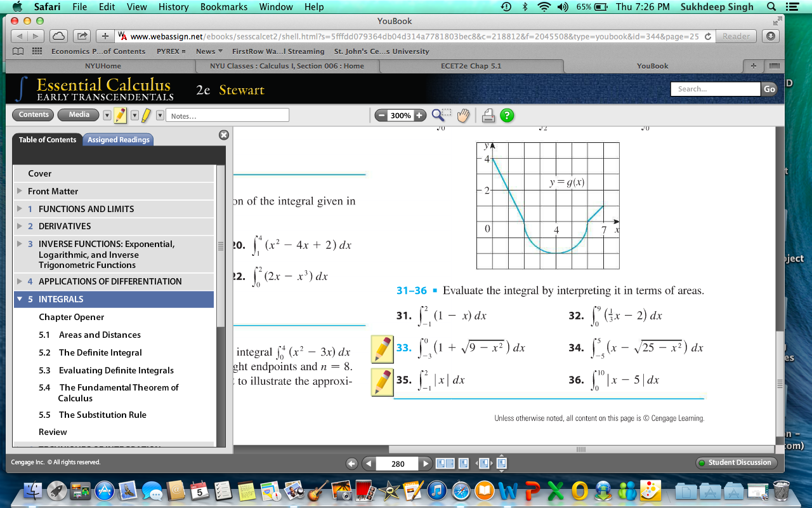Select the pencil note tool in toolbar
This screenshot has height=508, width=812.
coord(120,116)
